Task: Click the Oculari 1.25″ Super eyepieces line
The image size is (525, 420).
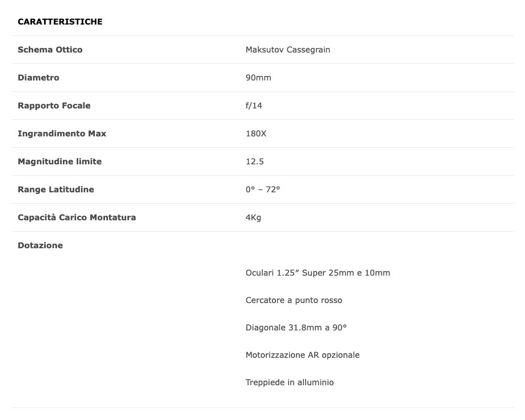Action: (x=318, y=273)
